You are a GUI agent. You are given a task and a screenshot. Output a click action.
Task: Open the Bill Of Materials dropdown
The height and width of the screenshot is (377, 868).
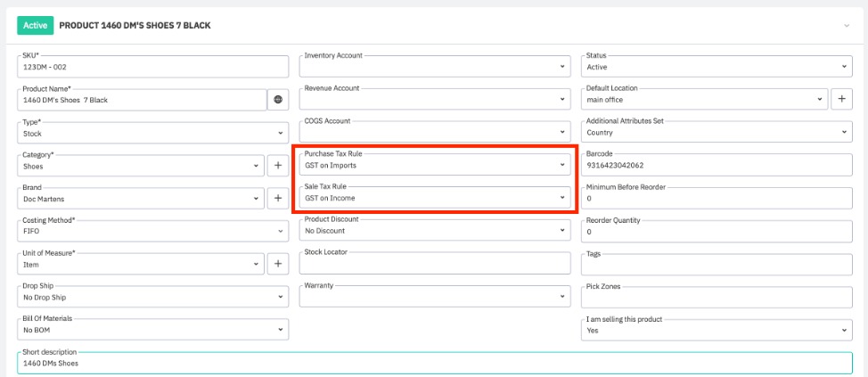pyautogui.click(x=153, y=330)
